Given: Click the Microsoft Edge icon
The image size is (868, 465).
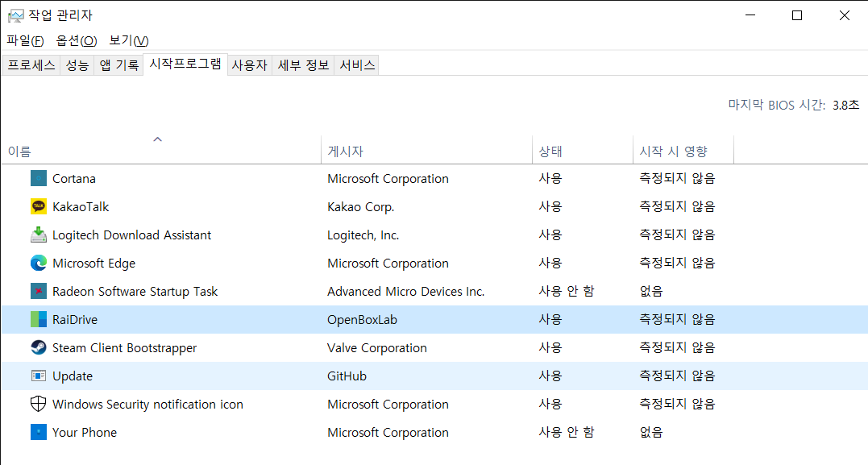Looking at the screenshot, I should (x=38, y=263).
